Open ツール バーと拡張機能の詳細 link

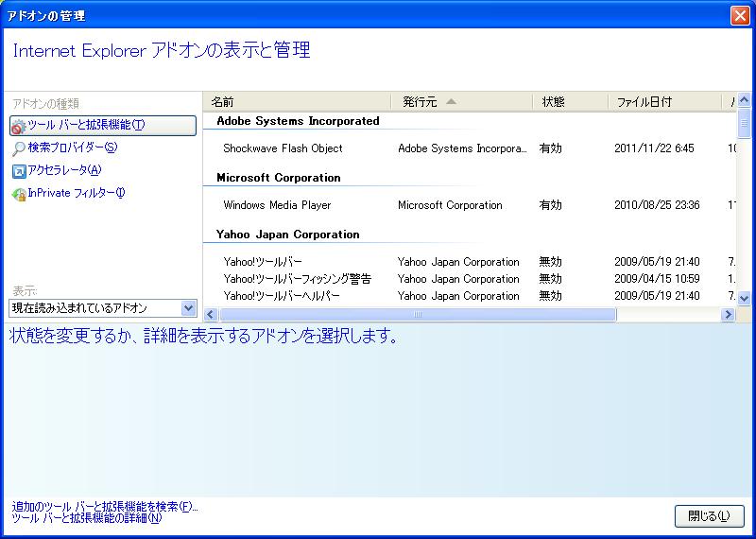tap(87, 518)
